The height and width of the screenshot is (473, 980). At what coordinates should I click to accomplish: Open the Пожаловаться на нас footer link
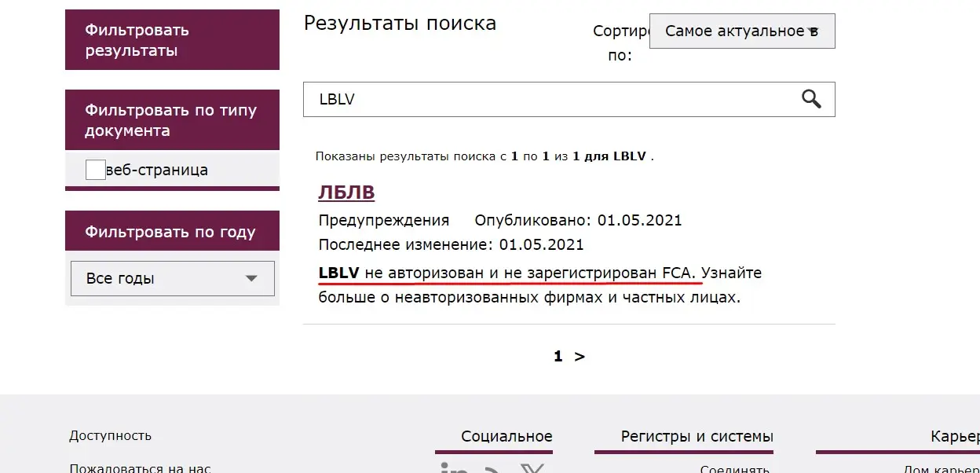140,468
